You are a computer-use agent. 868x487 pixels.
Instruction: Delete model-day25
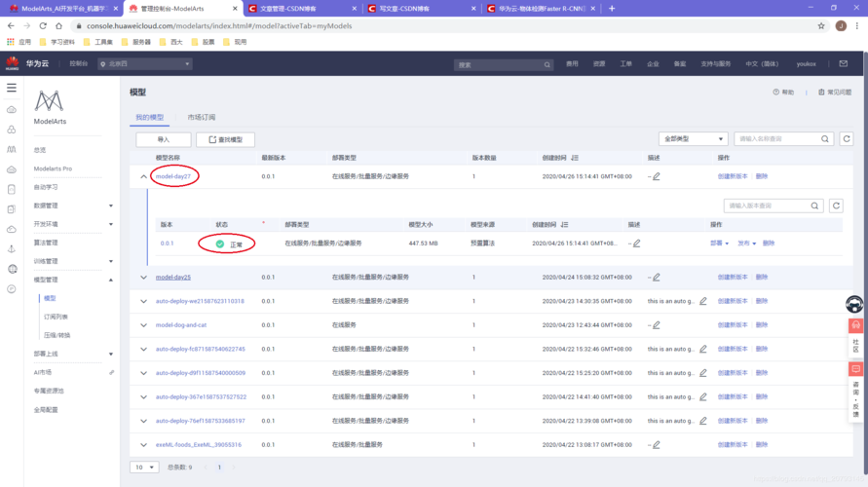[762, 278]
